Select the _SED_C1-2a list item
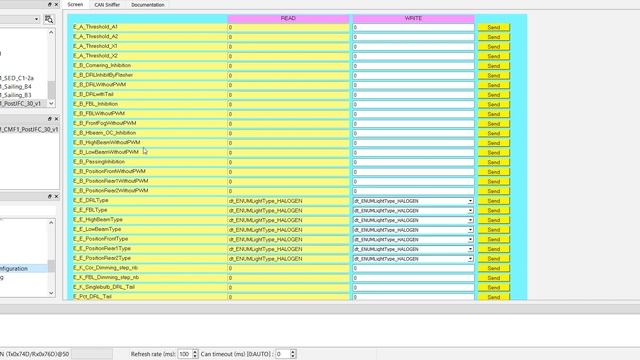This screenshot has height=360, width=640. (17, 78)
